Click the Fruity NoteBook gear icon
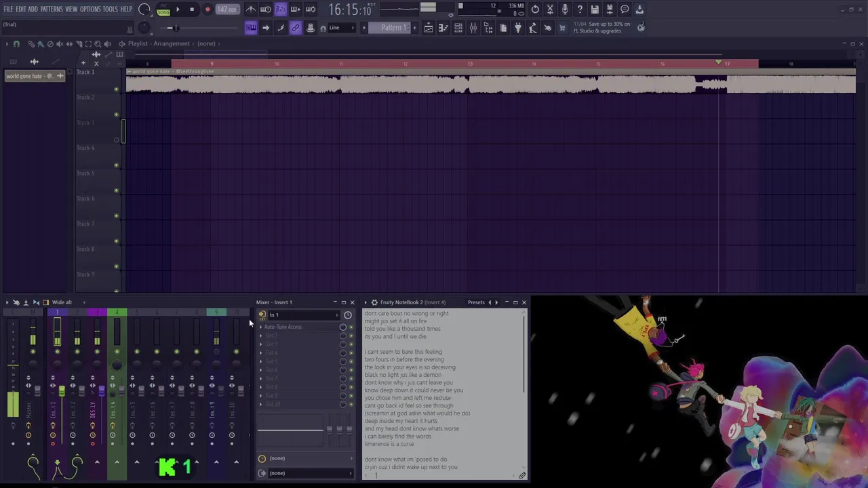Image resolution: width=868 pixels, height=488 pixels. click(x=374, y=302)
